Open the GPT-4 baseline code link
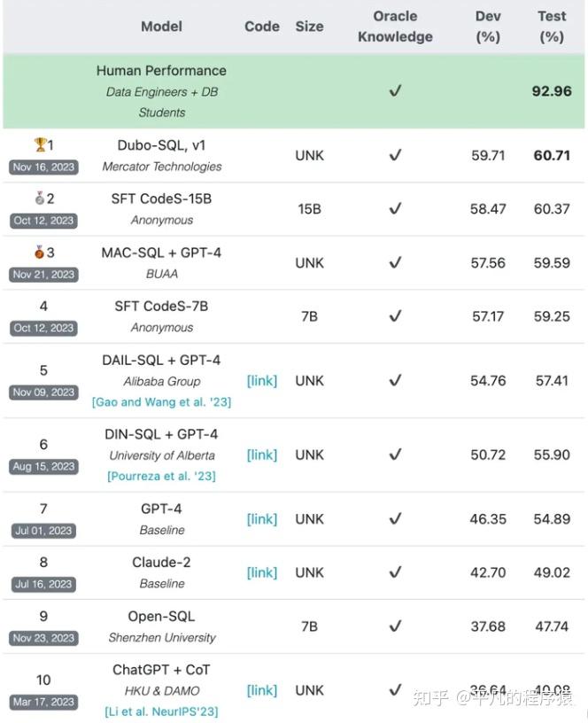588x723 pixels. (262, 519)
